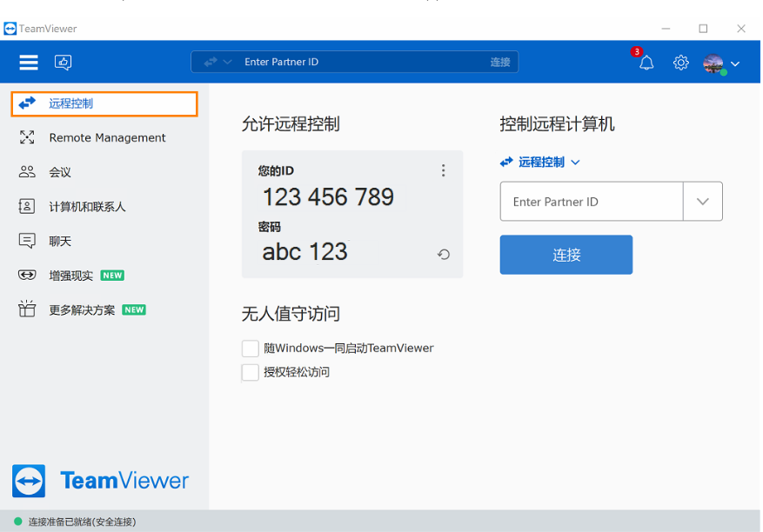This screenshot has width=763, height=532.
Task: Open settings gear icon
Action: click(x=680, y=63)
